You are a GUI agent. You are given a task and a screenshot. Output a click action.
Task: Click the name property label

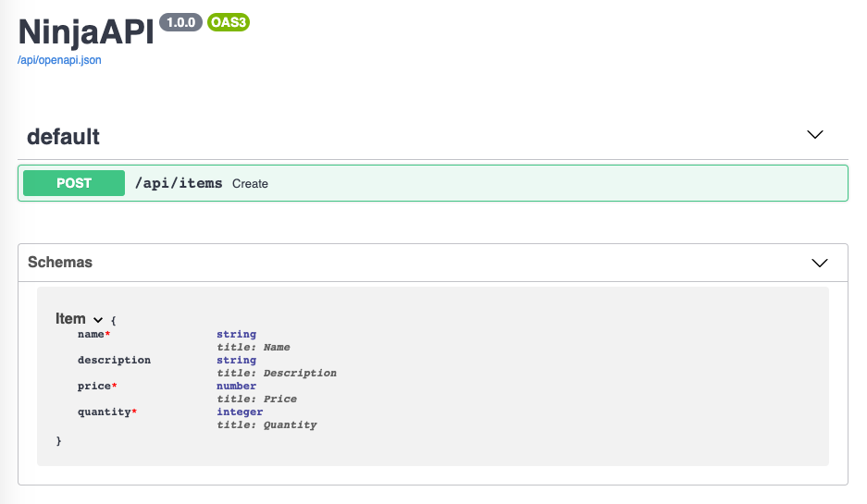point(91,334)
